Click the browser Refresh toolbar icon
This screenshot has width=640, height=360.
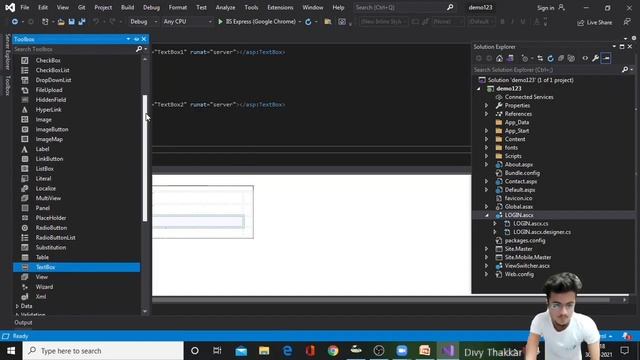(308, 22)
